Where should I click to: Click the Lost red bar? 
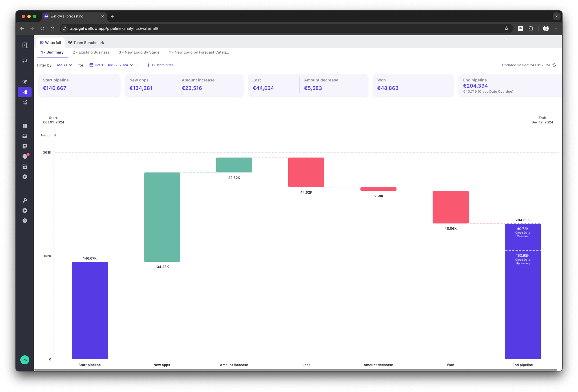click(x=306, y=172)
